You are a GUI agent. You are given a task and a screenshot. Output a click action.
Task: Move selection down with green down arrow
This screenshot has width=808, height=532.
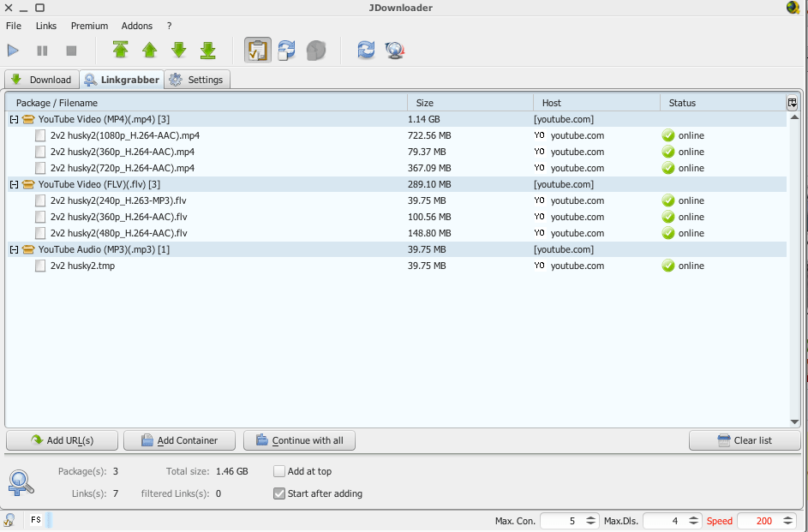point(179,50)
